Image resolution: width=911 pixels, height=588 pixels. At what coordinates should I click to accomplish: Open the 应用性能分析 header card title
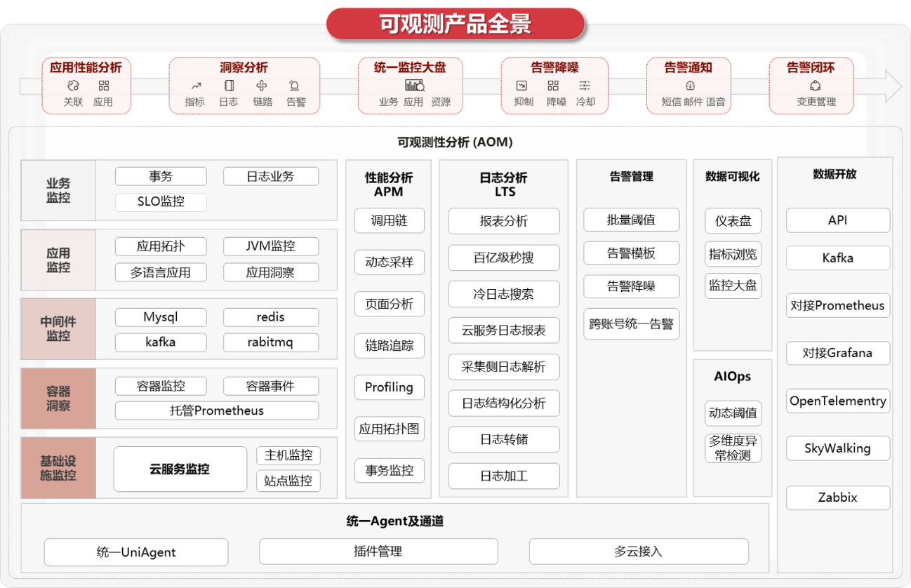[86, 67]
